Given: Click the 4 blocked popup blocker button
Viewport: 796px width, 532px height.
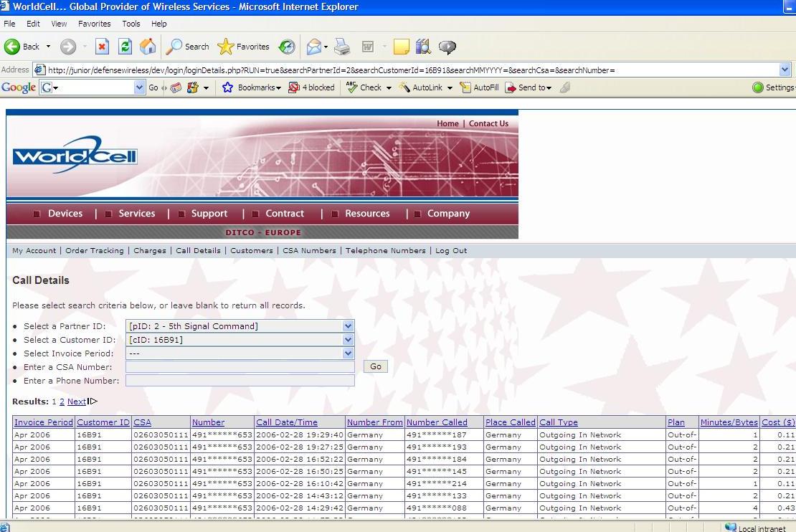Looking at the screenshot, I should (x=312, y=87).
